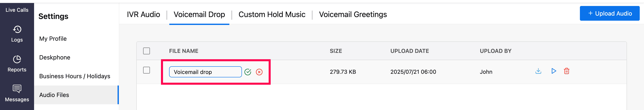Viewport: 644px width, 110px height.
Task: Switch to the IVR Audio tab
Action: click(x=143, y=14)
